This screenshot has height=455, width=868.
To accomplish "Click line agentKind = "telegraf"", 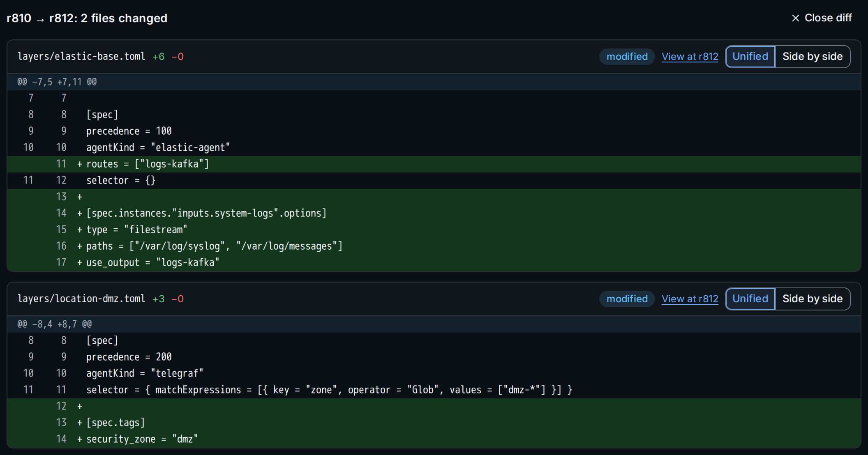I will (x=434, y=373).
